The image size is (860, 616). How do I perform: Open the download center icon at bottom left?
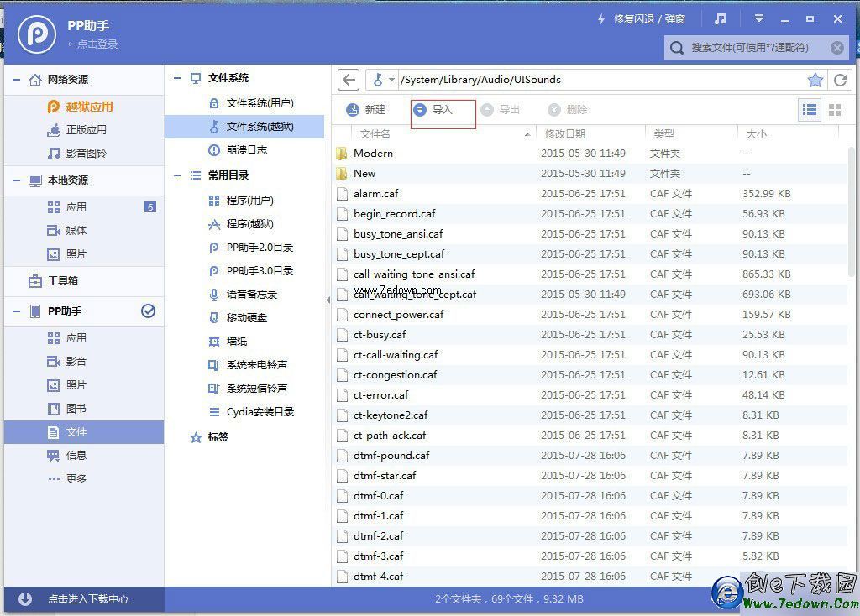[x=24, y=599]
